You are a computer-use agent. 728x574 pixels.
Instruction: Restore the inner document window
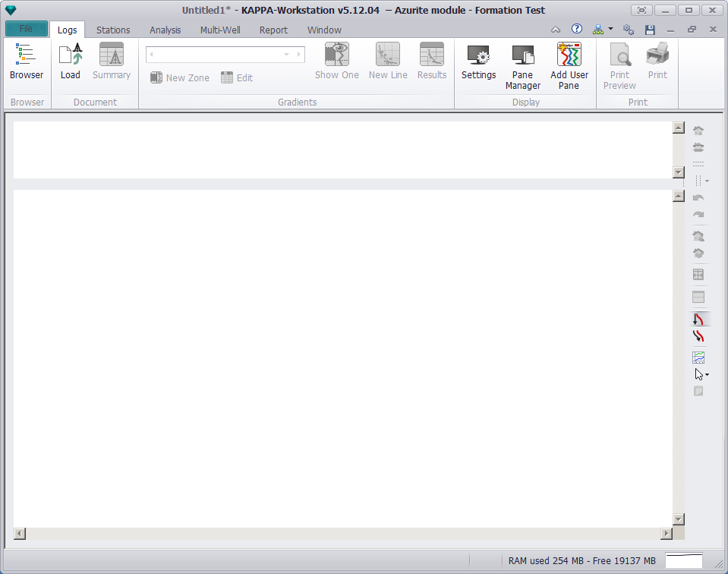(692, 30)
